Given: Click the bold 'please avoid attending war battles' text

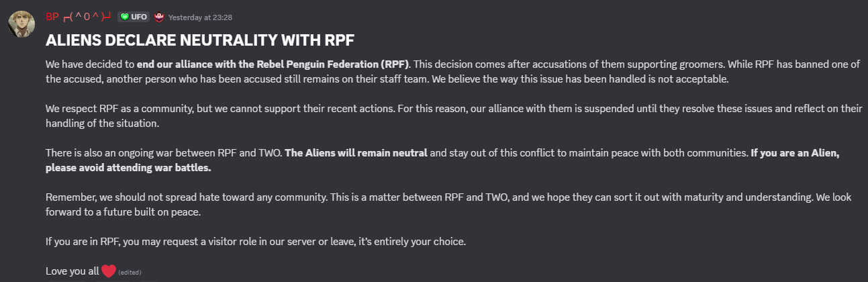Looking at the screenshot, I should click(x=128, y=168).
